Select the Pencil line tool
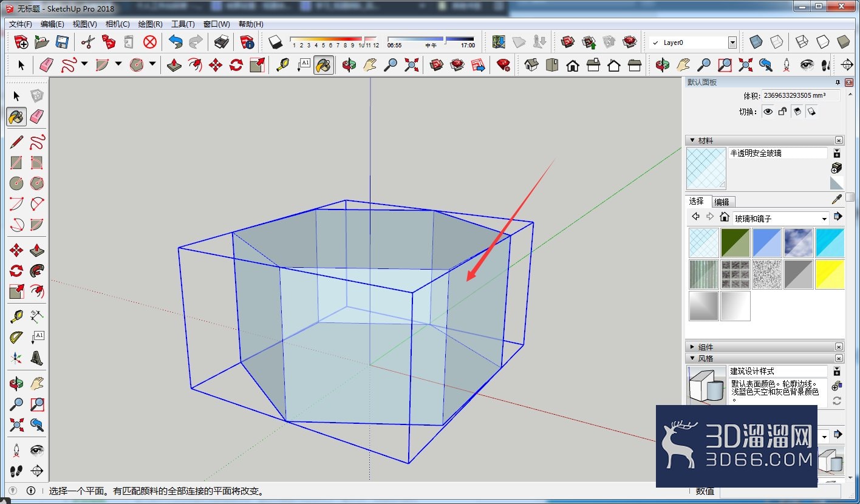Screen dimensions: 860x504 [16, 142]
